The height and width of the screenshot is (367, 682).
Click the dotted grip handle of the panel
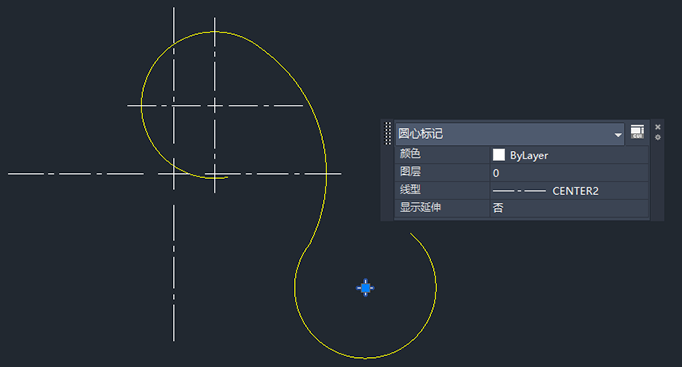coord(388,133)
